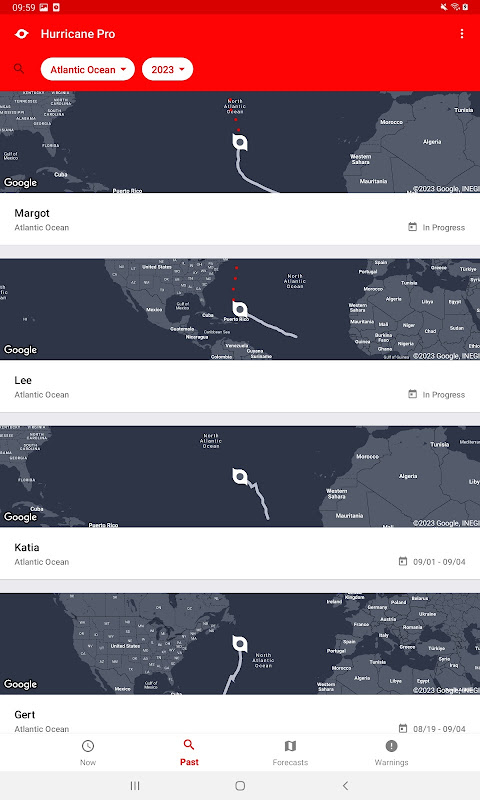Open the Margot storm entry
The height and width of the screenshot is (800, 480).
(240, 219)
